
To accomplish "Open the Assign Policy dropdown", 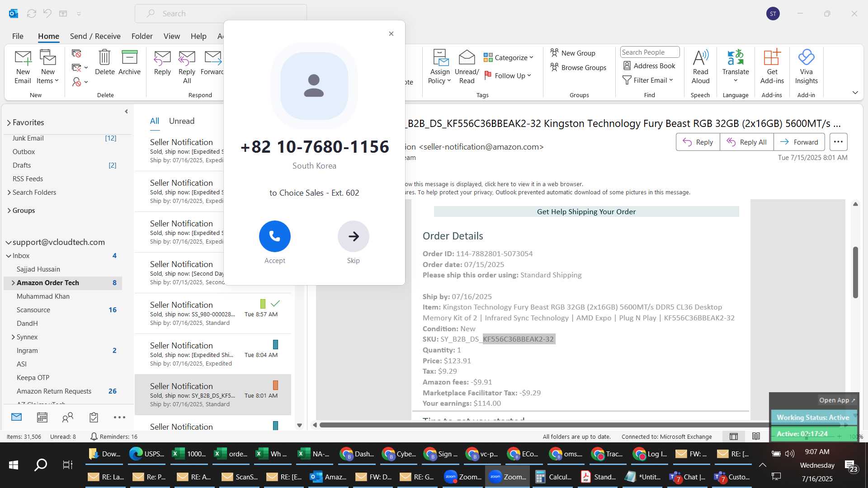I will pyautogui.click(x=440, y=67).
